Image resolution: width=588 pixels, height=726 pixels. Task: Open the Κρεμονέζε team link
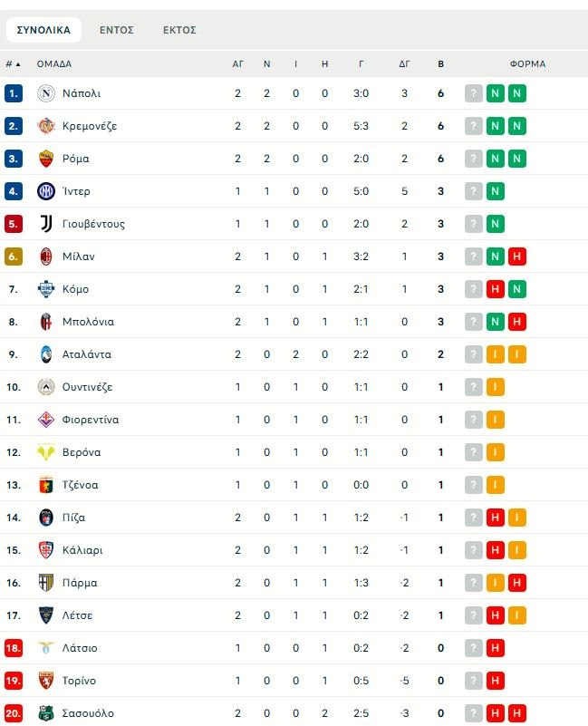(90, 126)
